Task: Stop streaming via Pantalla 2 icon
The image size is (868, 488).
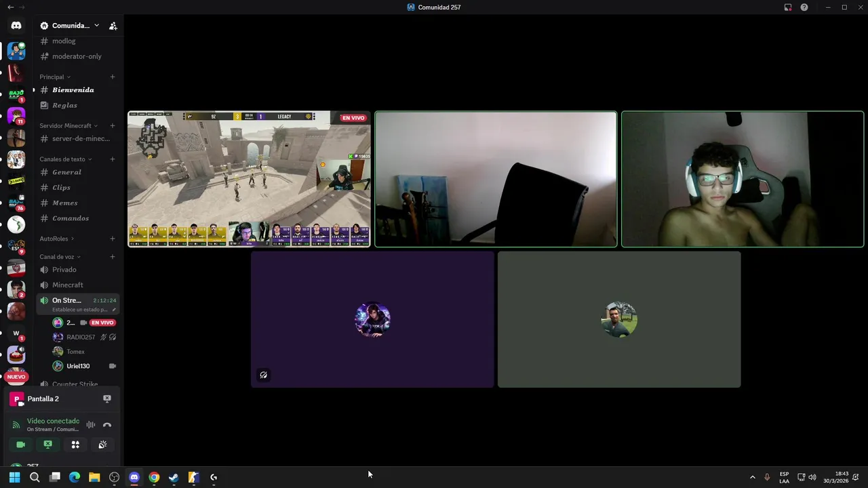Action: (106, 399)
